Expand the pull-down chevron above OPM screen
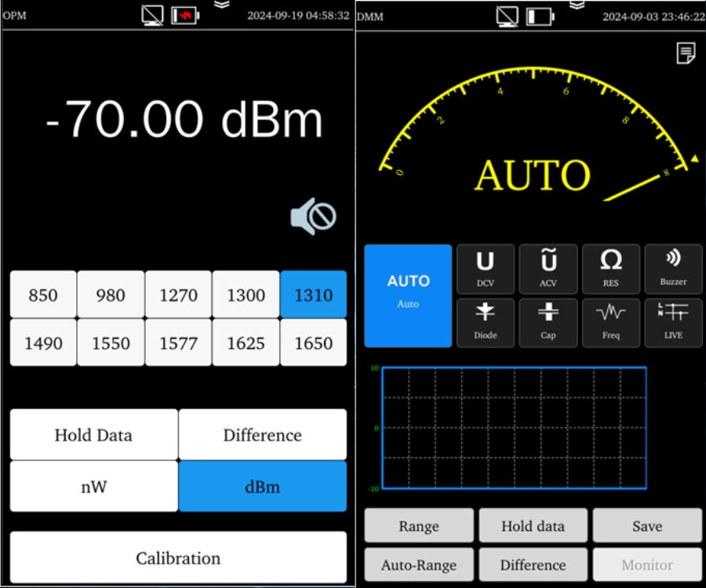This screenshot has height=588, width=706. click(x=223, y=5)
